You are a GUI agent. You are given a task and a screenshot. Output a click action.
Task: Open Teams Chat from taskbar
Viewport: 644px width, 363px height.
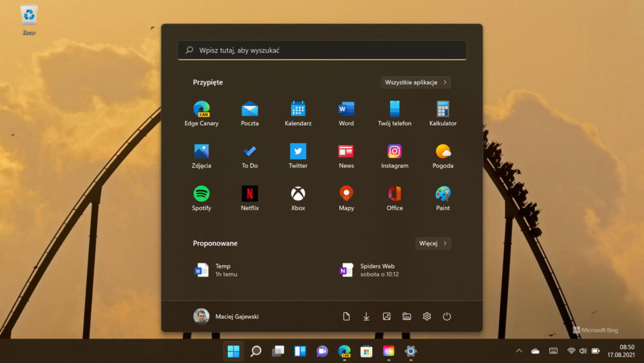323,351
